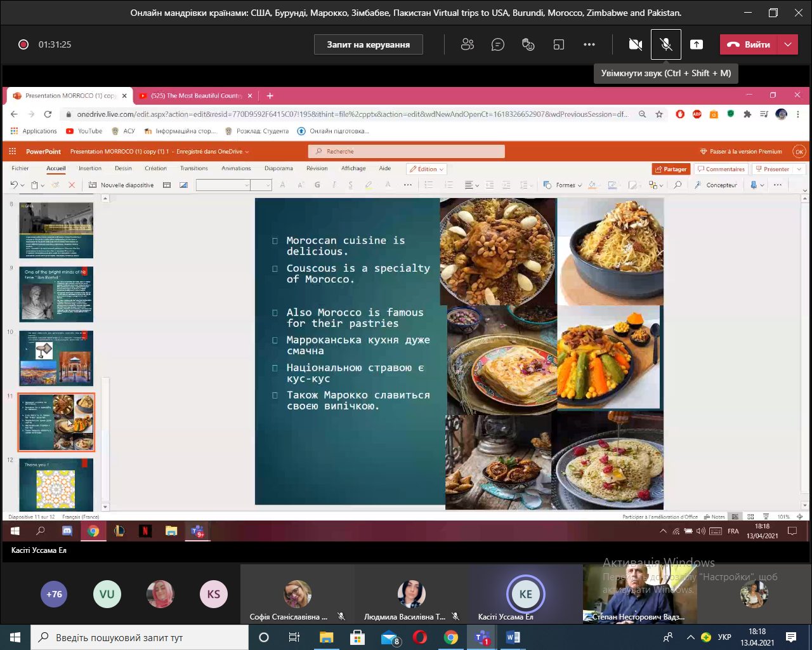The image size is (812, 650).
Task: Open the Edition mode dropdown in PowerPoint
Action: pos(427,169)
